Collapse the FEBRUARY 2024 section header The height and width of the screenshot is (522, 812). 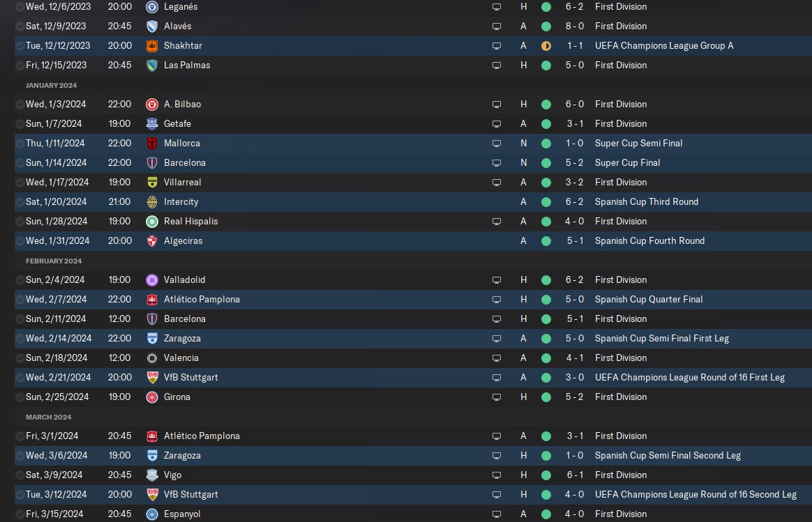pyautogui.click(x=54, y=261)
